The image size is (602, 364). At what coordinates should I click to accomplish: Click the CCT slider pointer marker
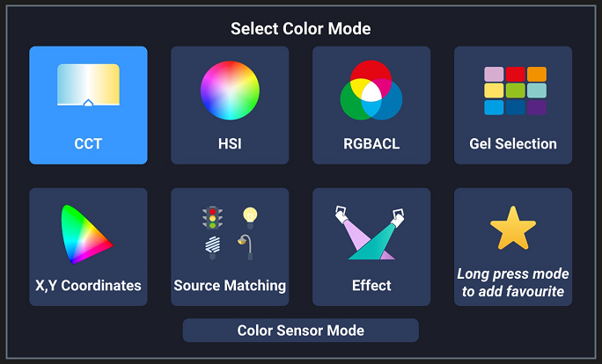(88, 102)
